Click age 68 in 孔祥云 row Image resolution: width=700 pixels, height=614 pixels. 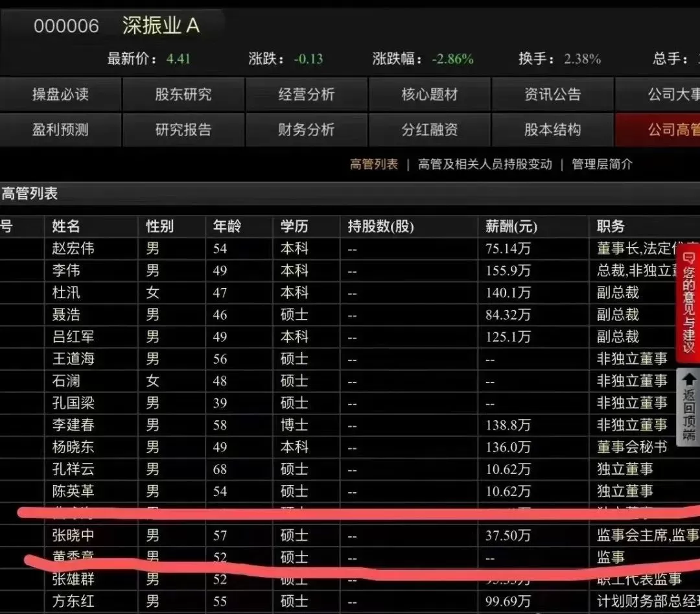click(220, 469)
